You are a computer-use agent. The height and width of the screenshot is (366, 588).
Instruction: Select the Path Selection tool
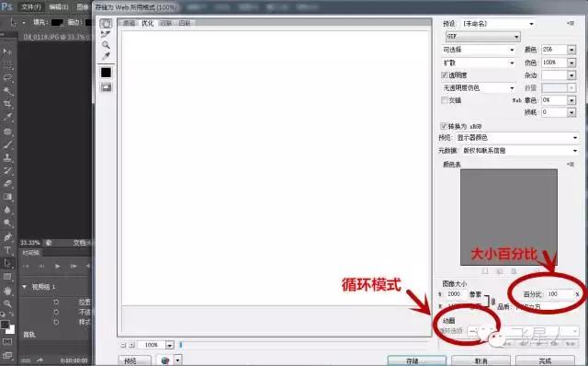(7, 263)
